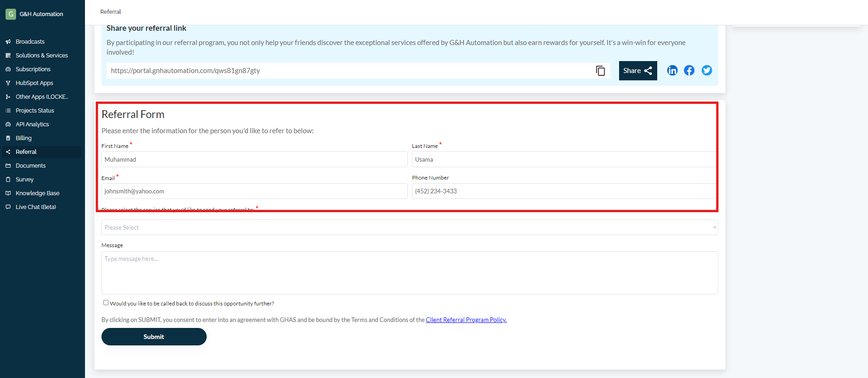The image size is (868, 378).
Task: Click the copy referral link icon
Action: coord(600,71)
